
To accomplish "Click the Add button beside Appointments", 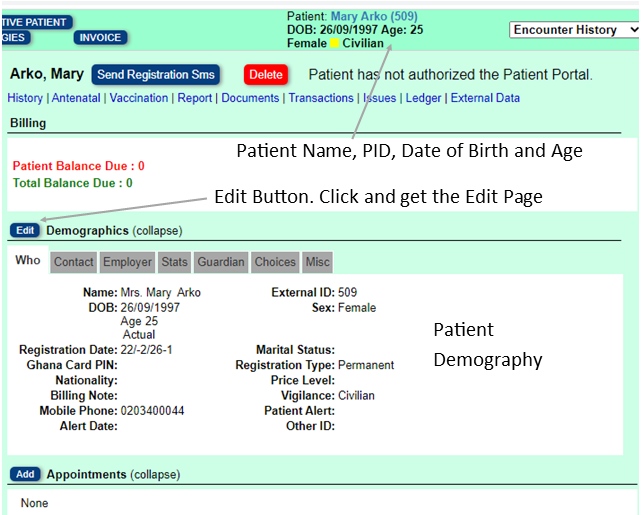I will coord(26,474).
